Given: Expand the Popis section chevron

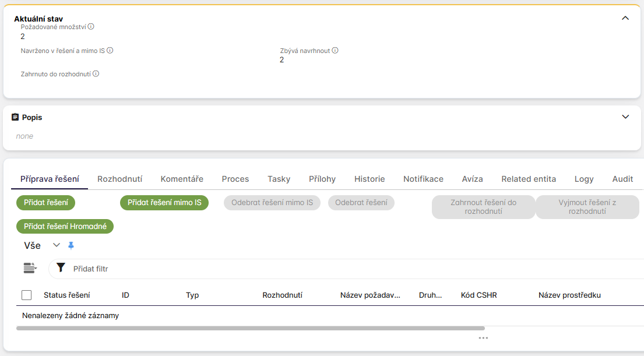Looking at the screenshot, I should coord(625,117).
